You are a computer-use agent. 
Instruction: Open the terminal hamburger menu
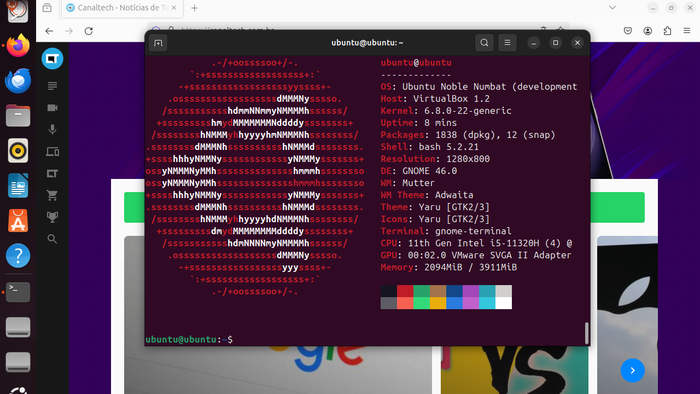tap(507, 43)
